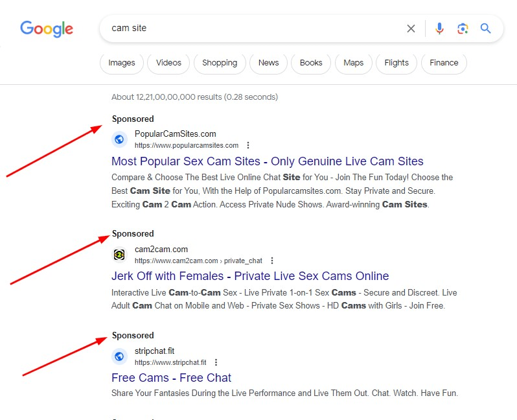Click the stripchat.fit site name
Viewport: 517px width, 420px height.
154,351
